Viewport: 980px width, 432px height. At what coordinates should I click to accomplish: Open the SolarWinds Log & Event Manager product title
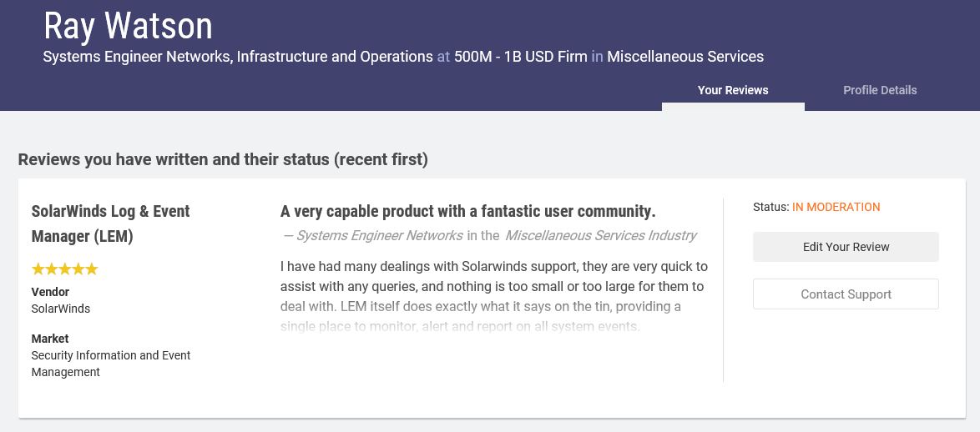pyautogui.click(x=110, y=224)
